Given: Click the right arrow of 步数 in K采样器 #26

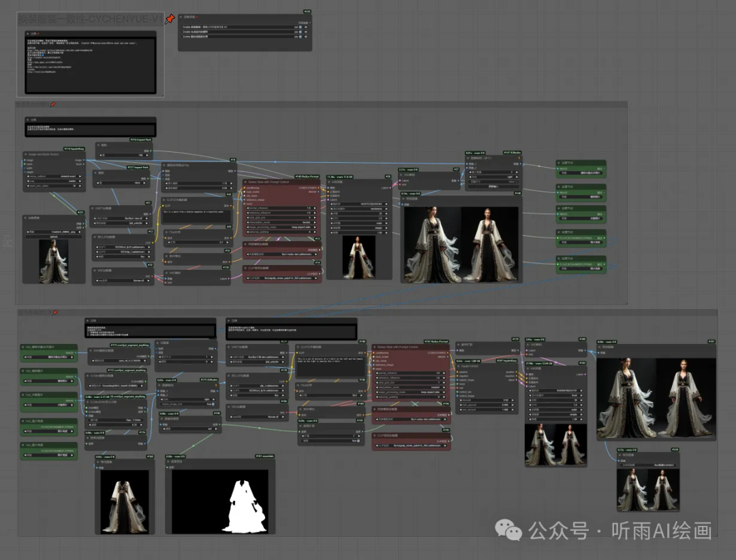Looking at the screenshot, I should click(x=386, y=213).
